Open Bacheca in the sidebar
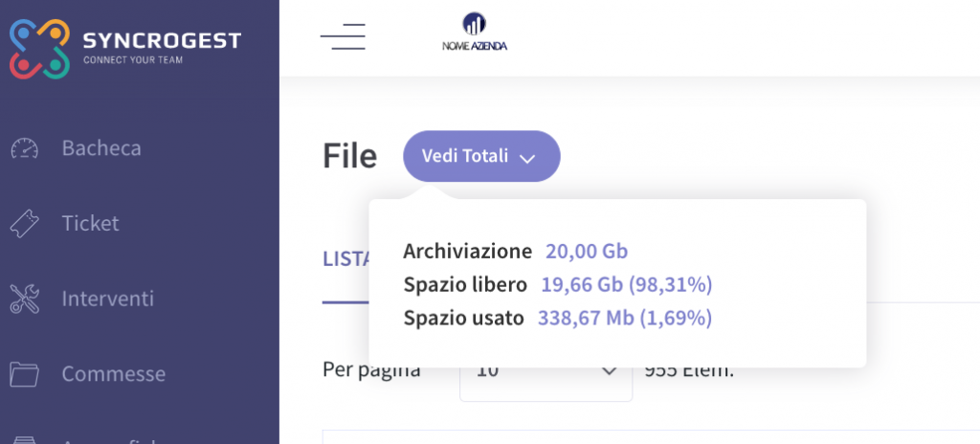Screen dimensions: 980x444 101,148
